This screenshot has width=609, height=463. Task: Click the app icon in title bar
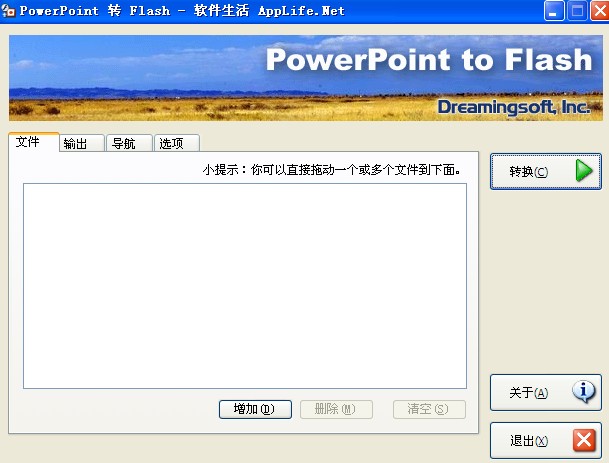[9, 10]
